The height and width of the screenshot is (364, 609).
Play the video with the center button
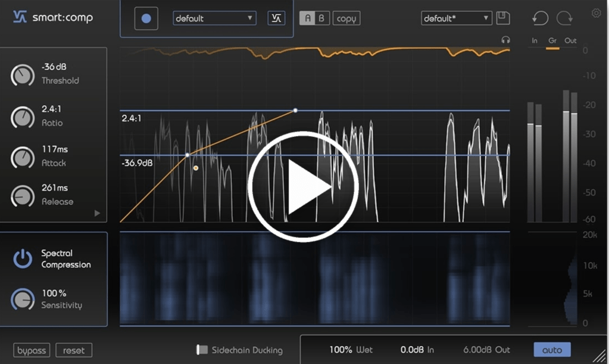304,187
